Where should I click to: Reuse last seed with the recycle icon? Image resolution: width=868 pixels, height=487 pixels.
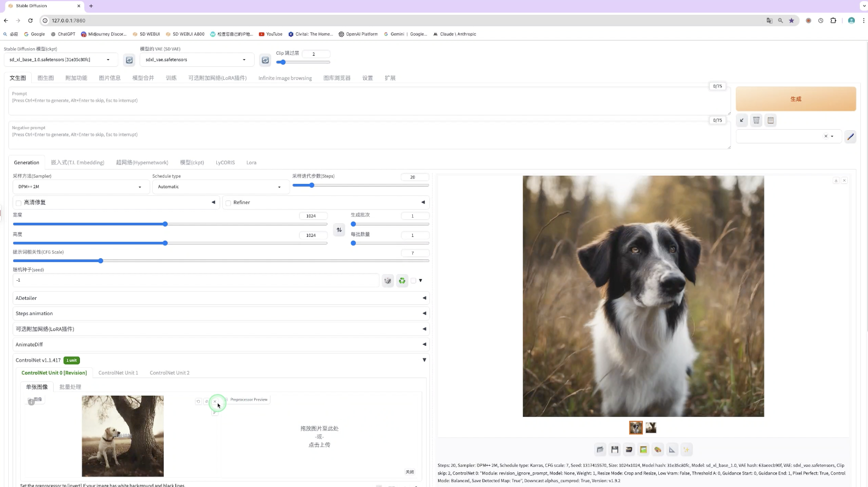click(x=402, y=281)
